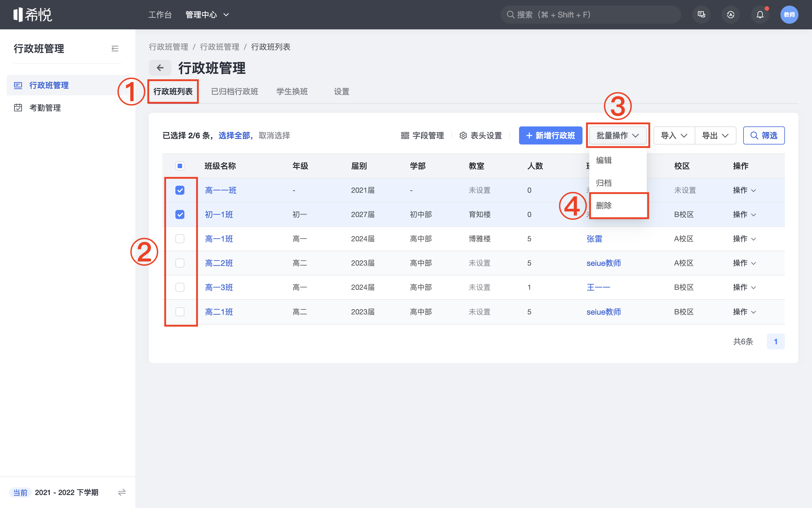
Task: Click the back arrow button
Action: click(160, 68)
